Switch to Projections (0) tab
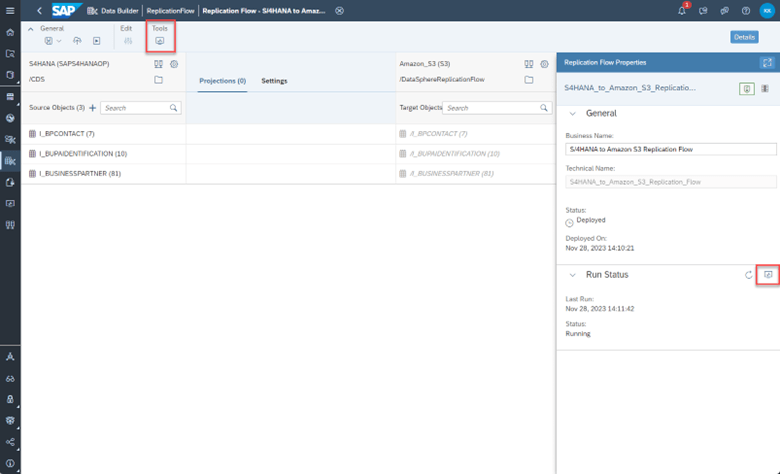 pos(222,81)
